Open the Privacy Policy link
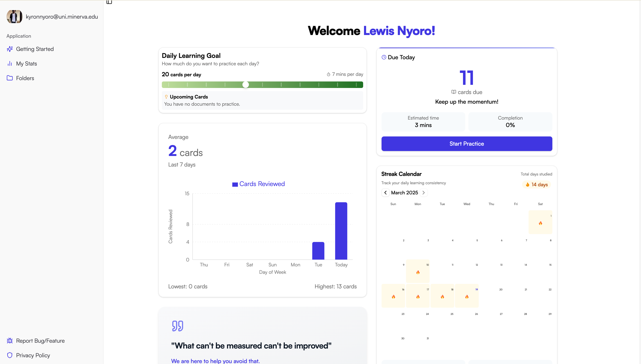 (x=33, y=355)
